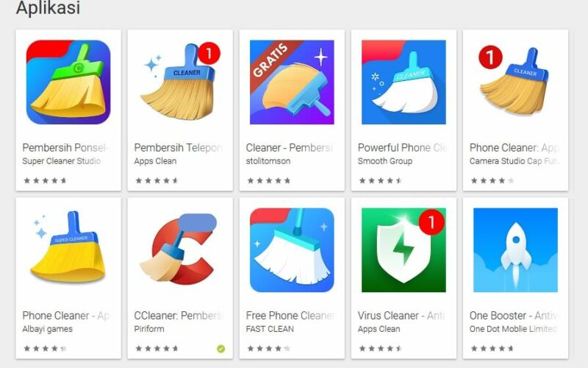
Task: Open the Powerful Phone Cleaner white broom icon
Action: click(404, 82)
